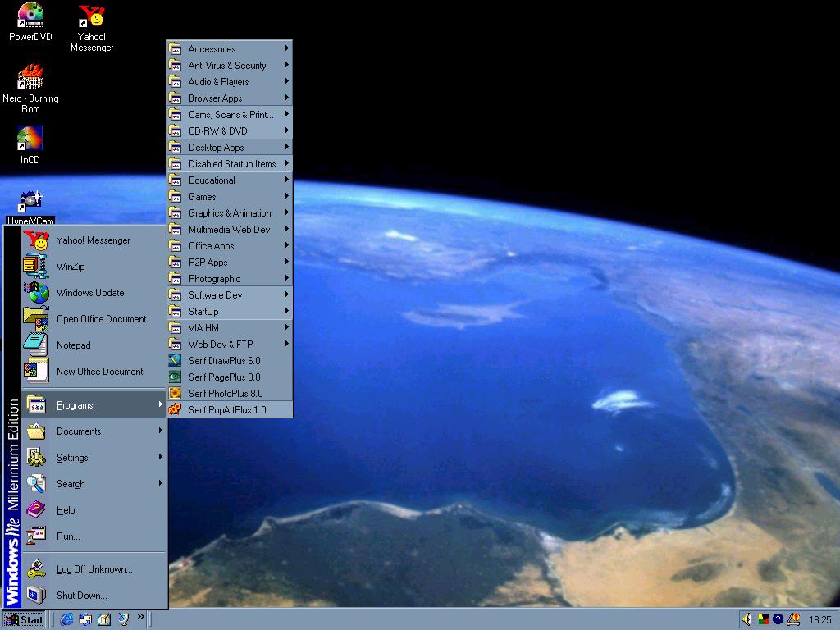Launch Serif PopArtPlus 1.0

[230, 410]
